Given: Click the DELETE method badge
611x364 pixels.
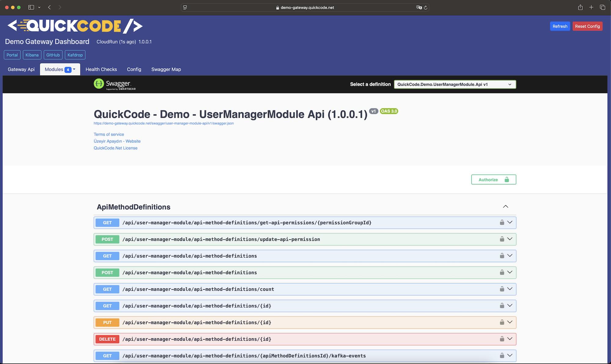Looking at the screenshot, I should (x=107, y=339).
